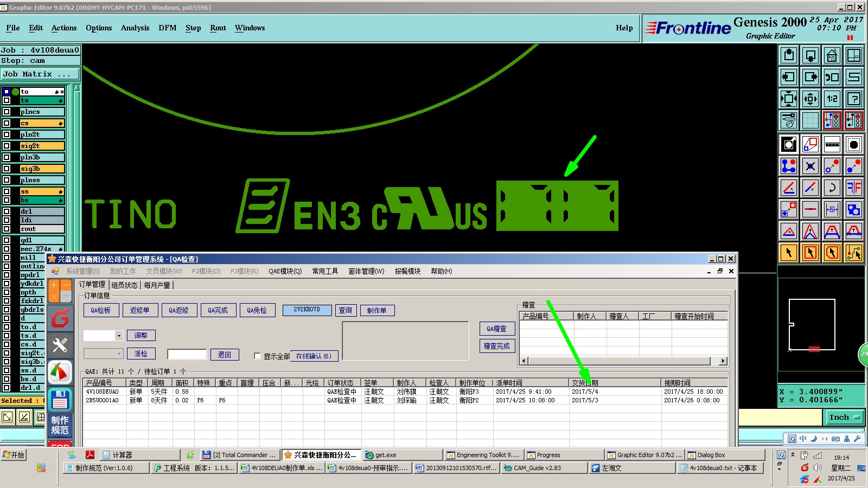Toggle the checkbox for layer rout

pos(7,229)
